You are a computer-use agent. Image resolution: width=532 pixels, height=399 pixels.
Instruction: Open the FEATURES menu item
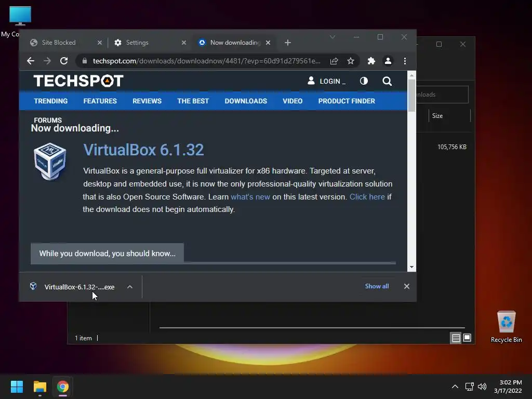(100, 101)
